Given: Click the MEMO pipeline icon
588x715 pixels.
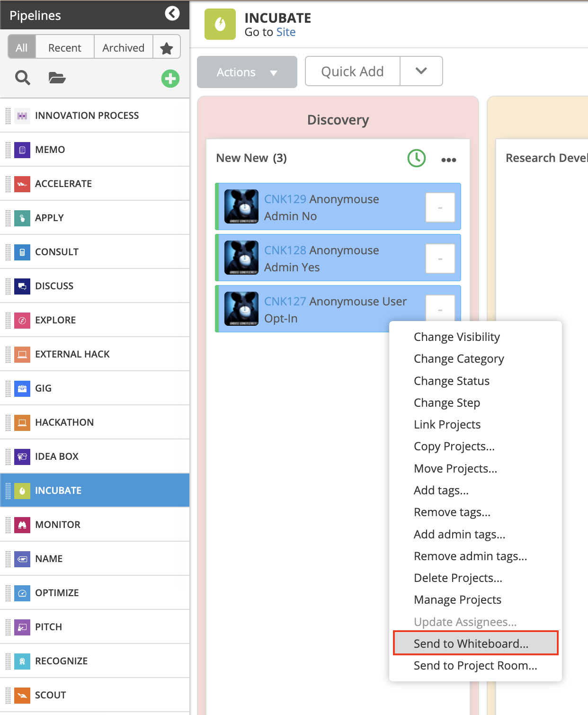Looking at the screenshot, I should point(22,150).
